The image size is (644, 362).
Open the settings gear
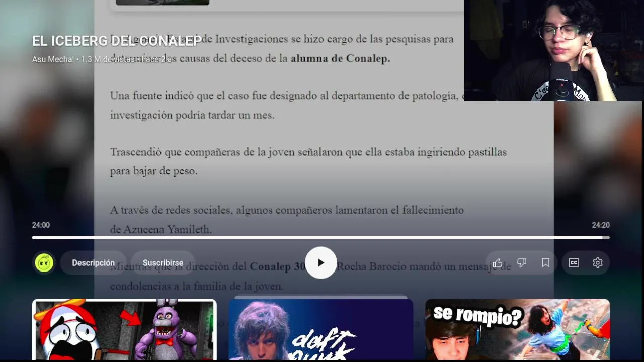coord(598,263)
